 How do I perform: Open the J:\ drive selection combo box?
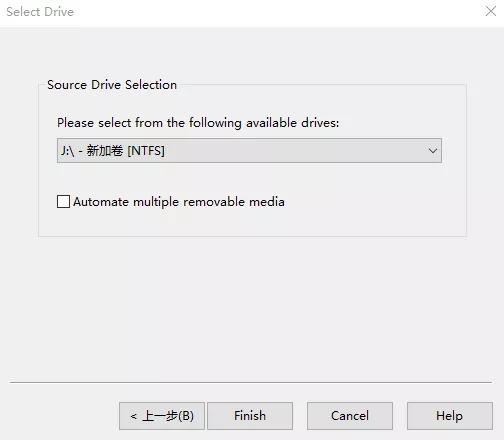pos(249,151)
